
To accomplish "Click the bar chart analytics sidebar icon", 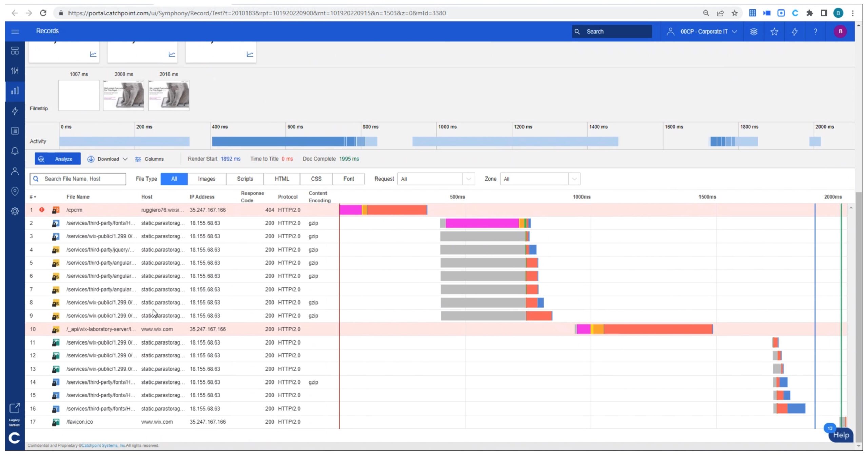I will tap(15, 91).
